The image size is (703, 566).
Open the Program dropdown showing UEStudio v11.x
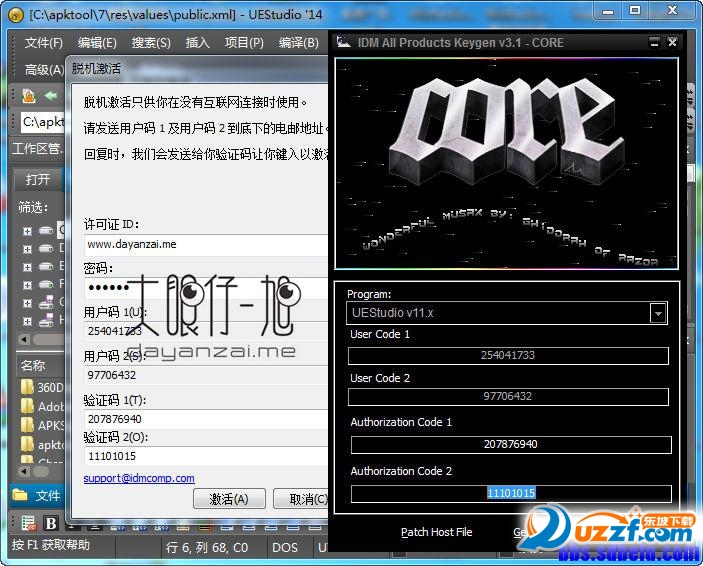click(x=507, y=313)
